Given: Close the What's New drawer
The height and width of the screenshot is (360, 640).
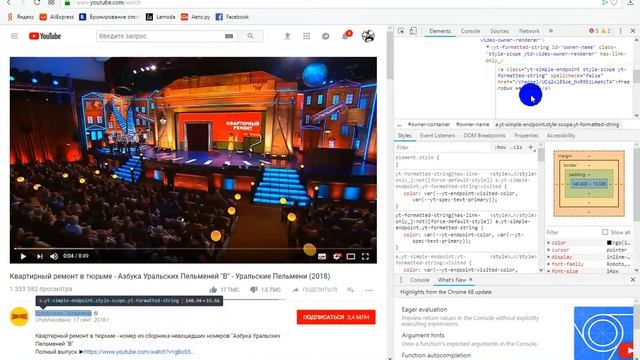Looking at the screenshot, I should (633, 280).
